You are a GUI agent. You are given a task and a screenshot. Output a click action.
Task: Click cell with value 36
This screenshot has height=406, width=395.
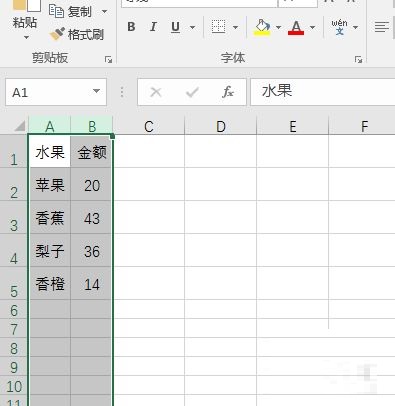pyautogui.click(x=92, y=250)
